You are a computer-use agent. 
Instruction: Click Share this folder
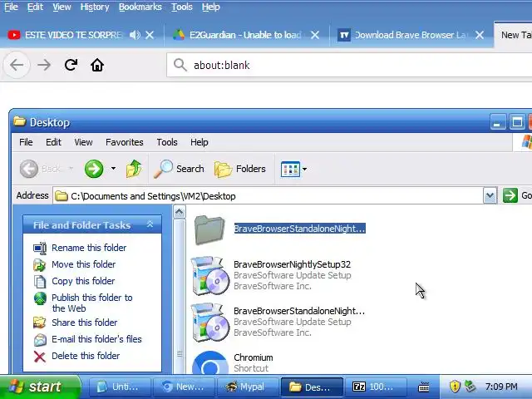pyautogui.click(x=85, y=323)
